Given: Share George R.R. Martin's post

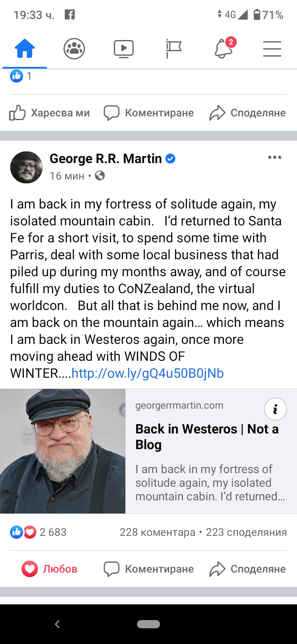Looking at the screenshot, I should [247, 569].
